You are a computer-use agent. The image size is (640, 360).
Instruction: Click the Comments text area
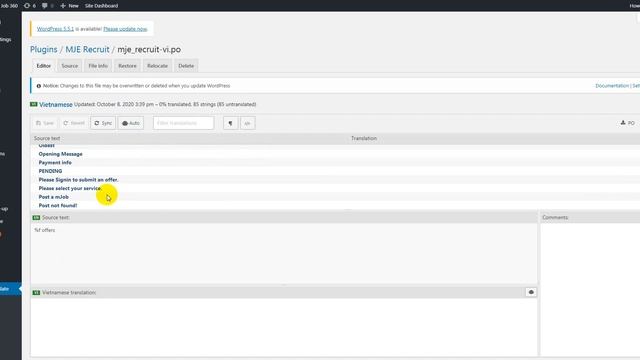click(590, 290)
